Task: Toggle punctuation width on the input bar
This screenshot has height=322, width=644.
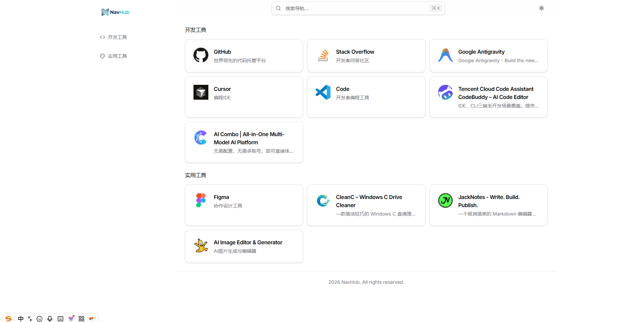Action: [30, 318]
